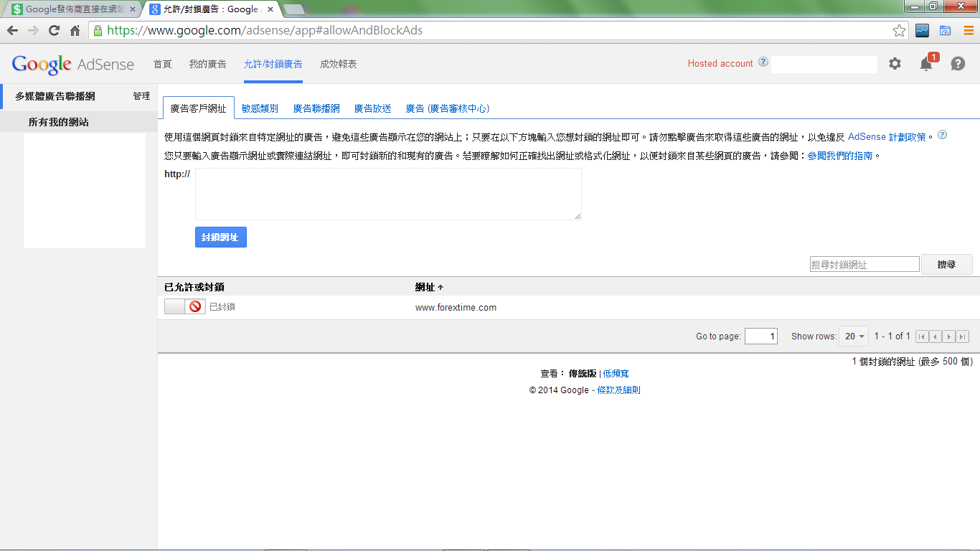
Task: Open the 首頁 navigation tab
Action: [x=163, y=64]
